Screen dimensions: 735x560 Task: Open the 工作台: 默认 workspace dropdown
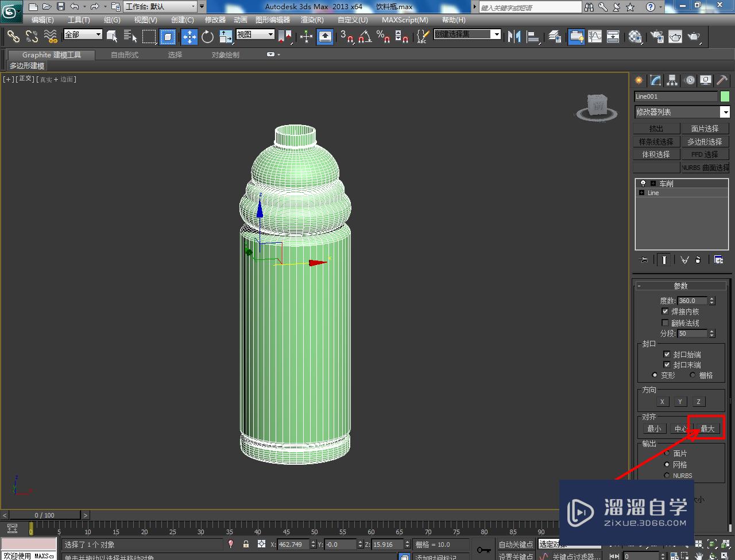[x=161, y=7]
